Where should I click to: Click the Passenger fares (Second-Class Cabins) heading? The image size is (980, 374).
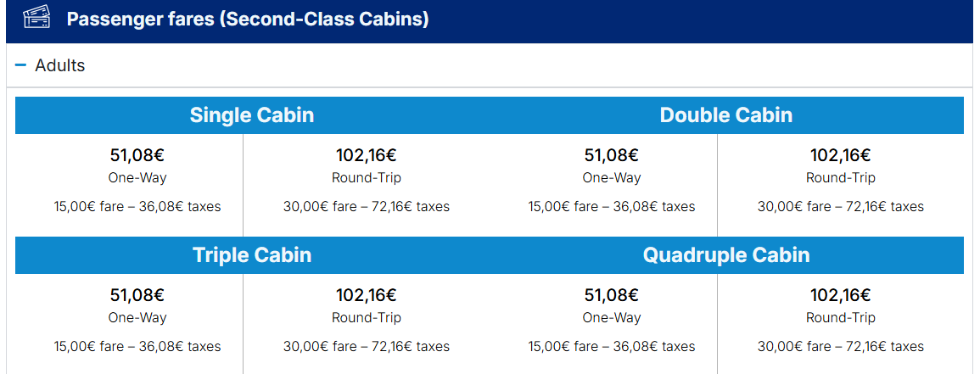point(247,20)
